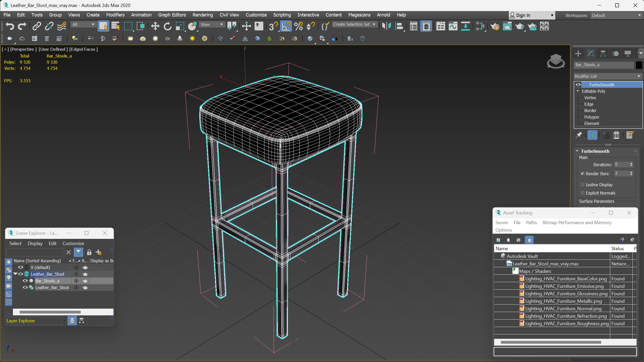Click the Asset Tracking horizontal scrollbar
Image resolution: width=644 pixels, height=362 pixels.
point(551,342)
